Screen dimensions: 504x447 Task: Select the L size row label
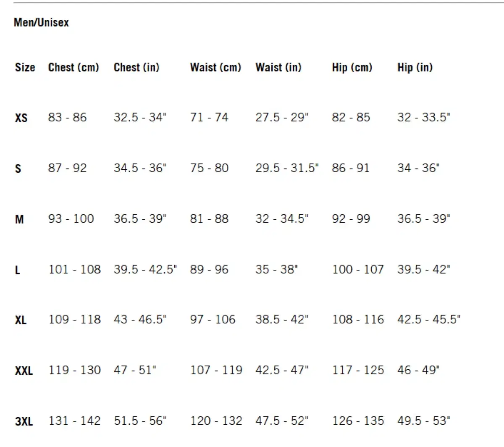point(18,270)
